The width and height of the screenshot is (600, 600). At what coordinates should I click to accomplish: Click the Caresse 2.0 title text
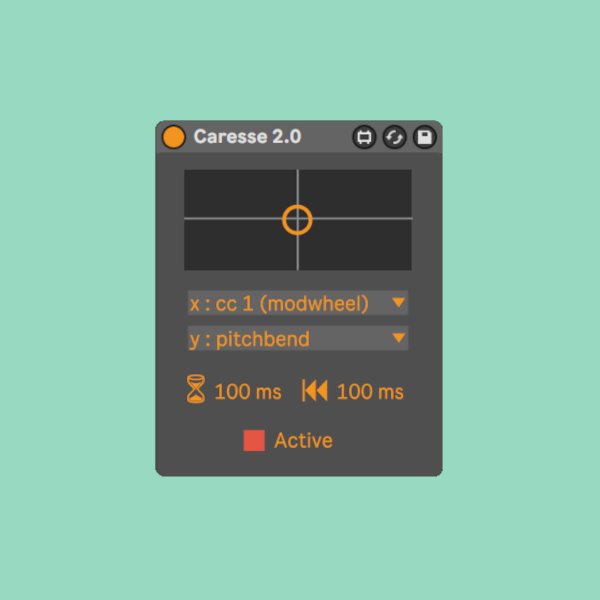coord(248,137)
